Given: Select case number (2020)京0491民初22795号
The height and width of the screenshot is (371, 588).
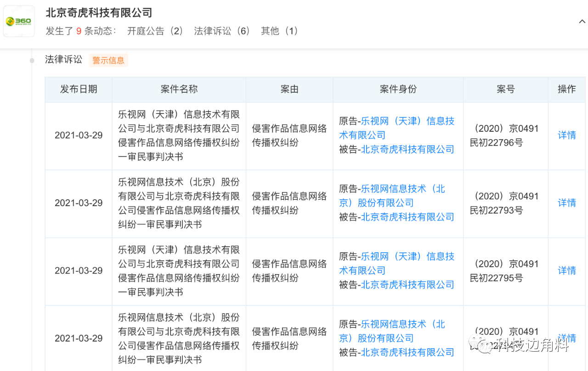Looking at the screenshot, I should click(505, 270).
